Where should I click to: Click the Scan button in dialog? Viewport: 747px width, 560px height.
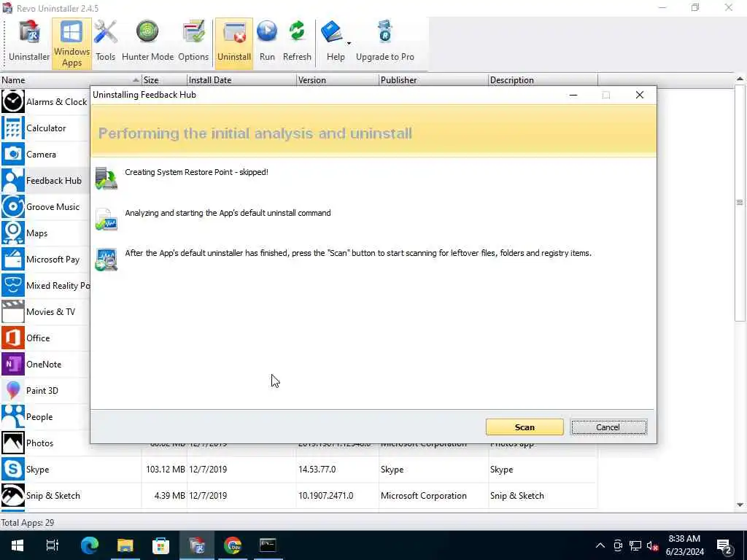[525, 427]
